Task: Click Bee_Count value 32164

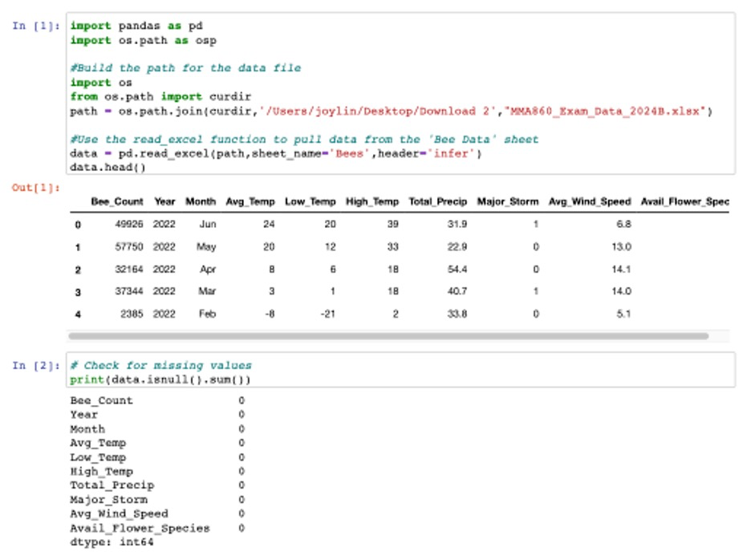Action: coord(129,270)
